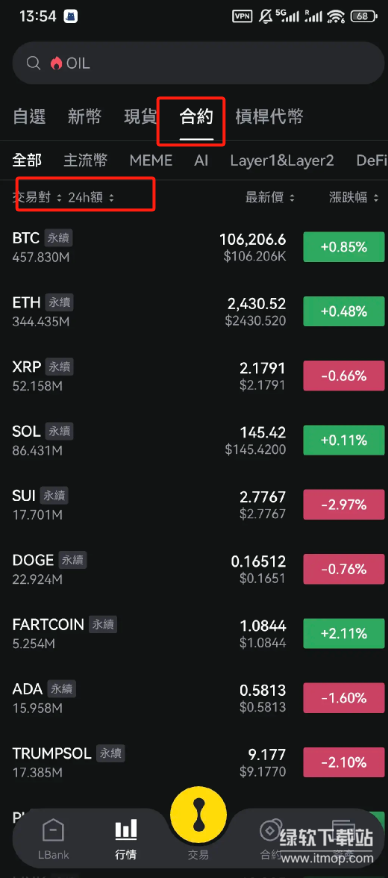The height and width of the screenshot is (878, 388).
Task: Sort list by 最新價
Action: click(x=270, y=198)
